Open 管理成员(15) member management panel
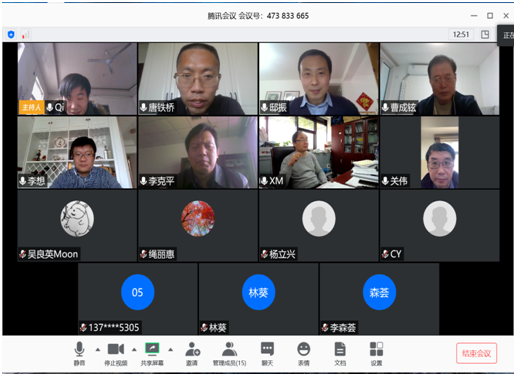Screen dimensions: 516x376 tap(229, 353)
